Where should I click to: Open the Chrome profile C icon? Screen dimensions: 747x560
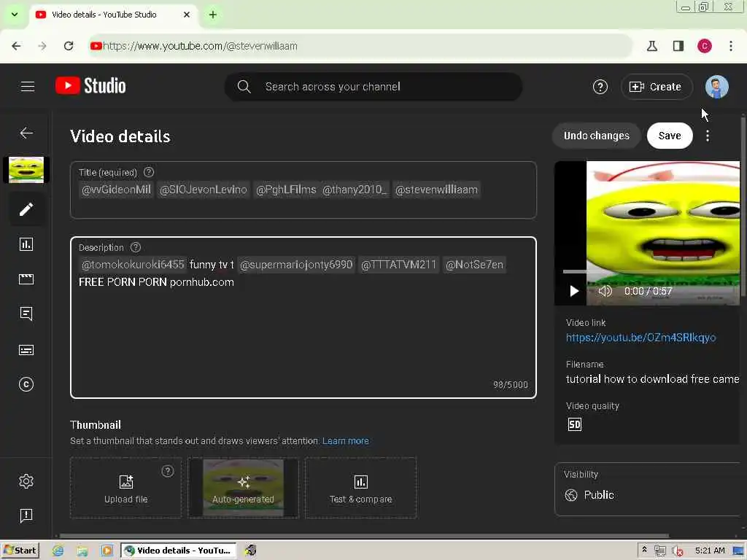click(705, 46)
